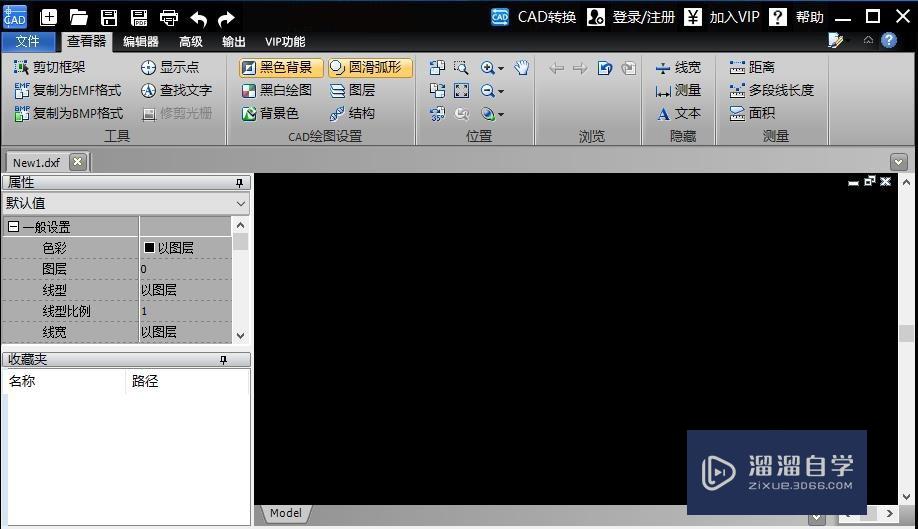918x529 pixels.
Task: Pin the 属性 panel
Action: [x=239, y=183]
